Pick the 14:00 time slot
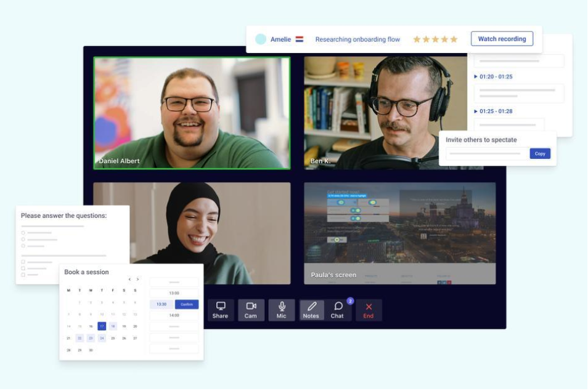Viewport: 588px width, 391px height. click(x=174, y=315)
